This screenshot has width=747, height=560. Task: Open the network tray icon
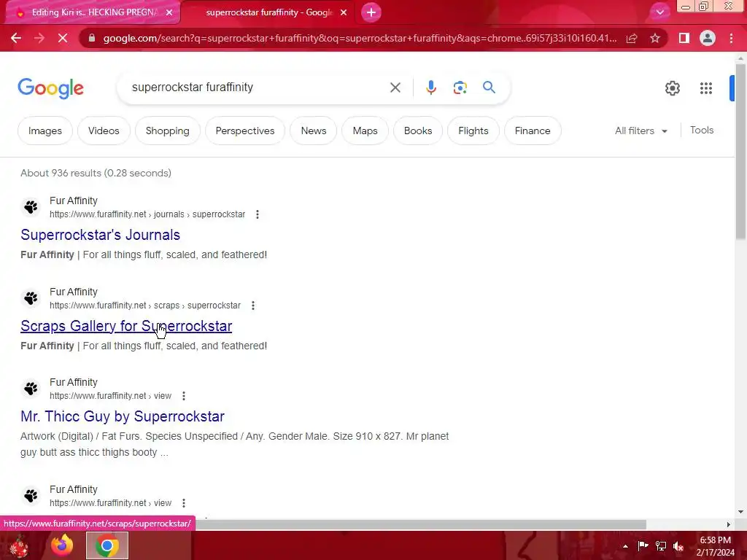coord(661,546)
